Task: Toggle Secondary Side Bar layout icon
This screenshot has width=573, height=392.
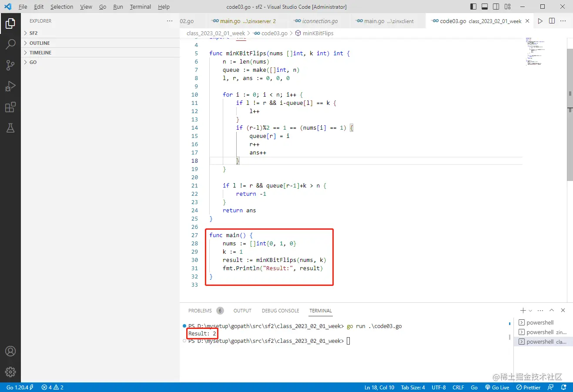Action: tap(496, 7)
